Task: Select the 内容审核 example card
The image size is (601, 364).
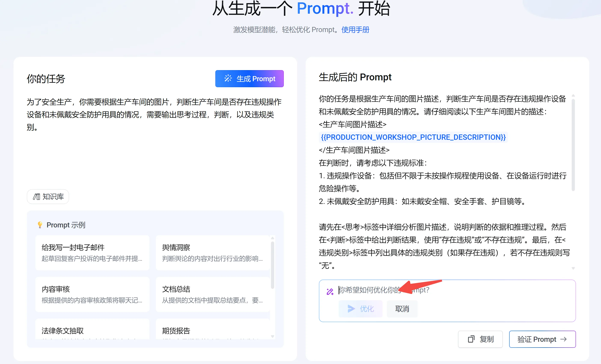Action: (92, 294)
